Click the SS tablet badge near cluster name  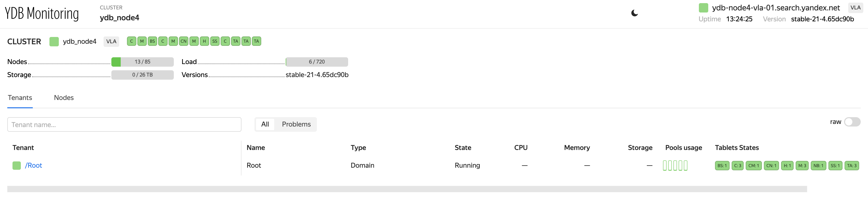[x=214, y=41]
